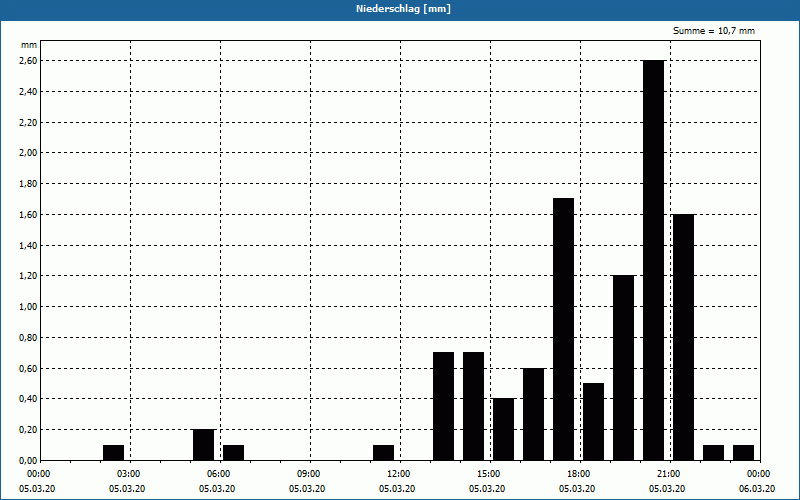This screenshot has height=500, width=800.
Task: Click the 09:00 time label
Action: click(310, 474)
